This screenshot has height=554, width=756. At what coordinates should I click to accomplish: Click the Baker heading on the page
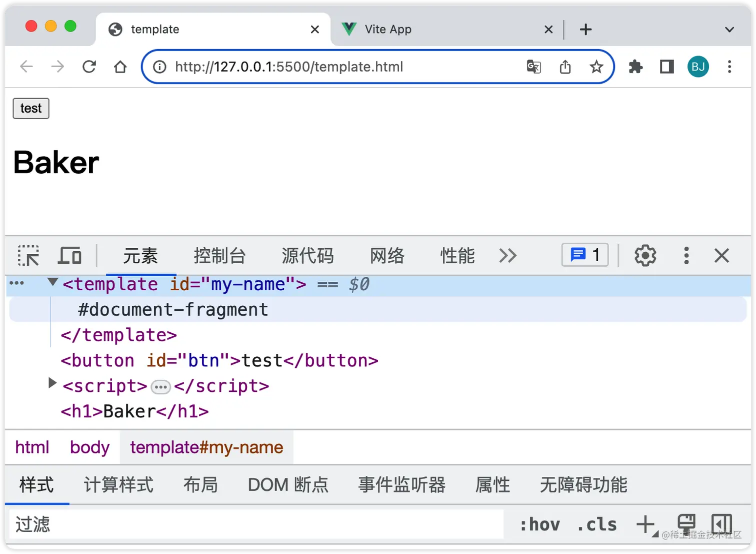[x=56, y=163]
